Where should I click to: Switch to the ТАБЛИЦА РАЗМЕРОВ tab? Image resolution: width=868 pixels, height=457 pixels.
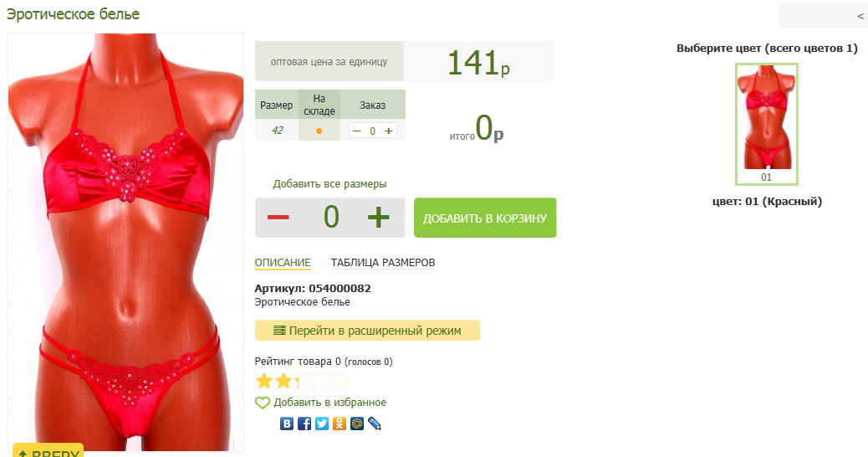click(383, 263)
